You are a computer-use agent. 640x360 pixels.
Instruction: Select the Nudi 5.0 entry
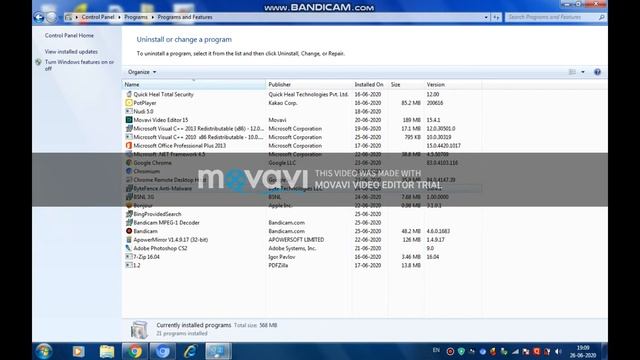(302, 111)
